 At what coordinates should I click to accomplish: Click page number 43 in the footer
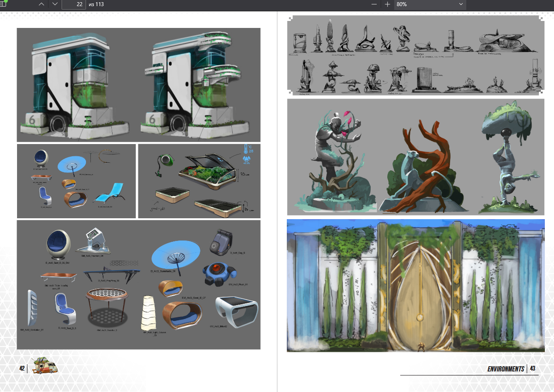tap(533, 369)
